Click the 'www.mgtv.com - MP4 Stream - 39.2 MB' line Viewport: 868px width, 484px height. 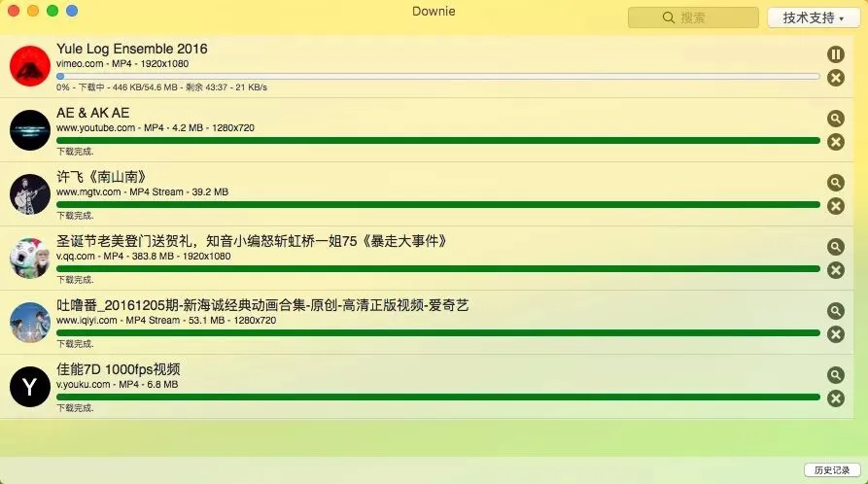(x=142, y=192)
